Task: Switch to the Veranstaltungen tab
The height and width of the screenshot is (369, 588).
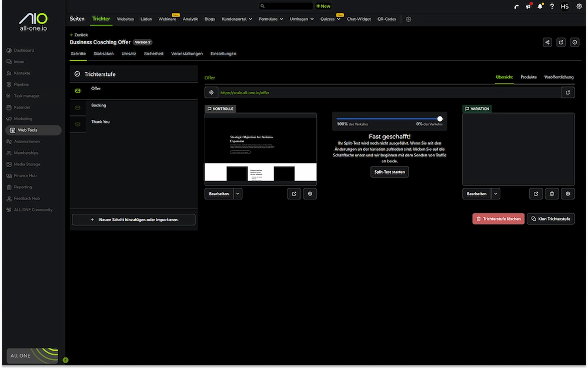Action: 187,54
